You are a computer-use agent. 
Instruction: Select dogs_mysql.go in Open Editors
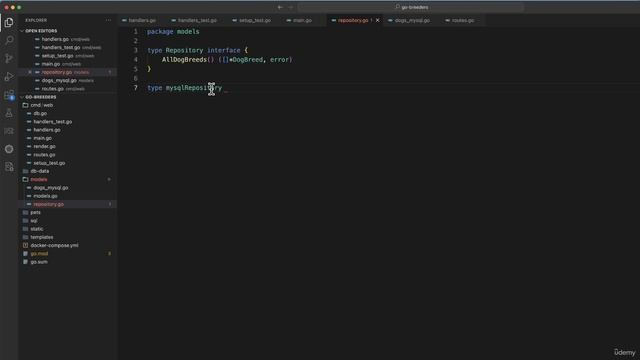59,80
